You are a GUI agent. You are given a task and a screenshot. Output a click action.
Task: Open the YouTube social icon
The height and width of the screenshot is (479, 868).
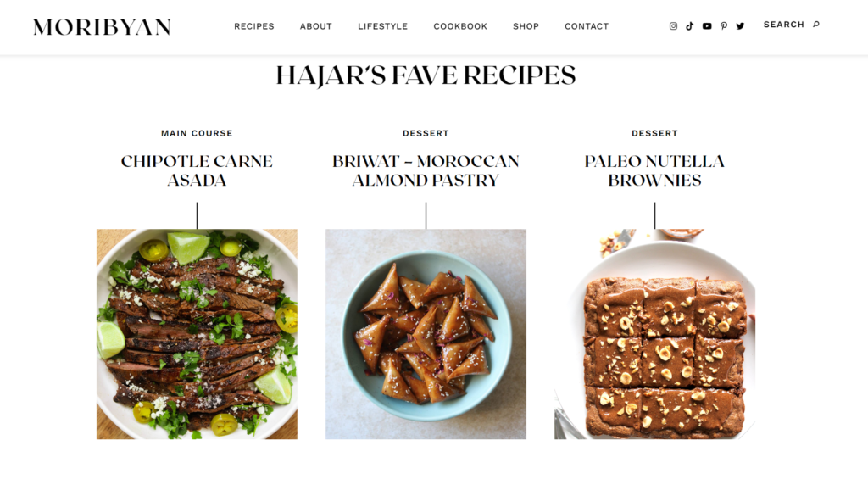tap(707, 26)
